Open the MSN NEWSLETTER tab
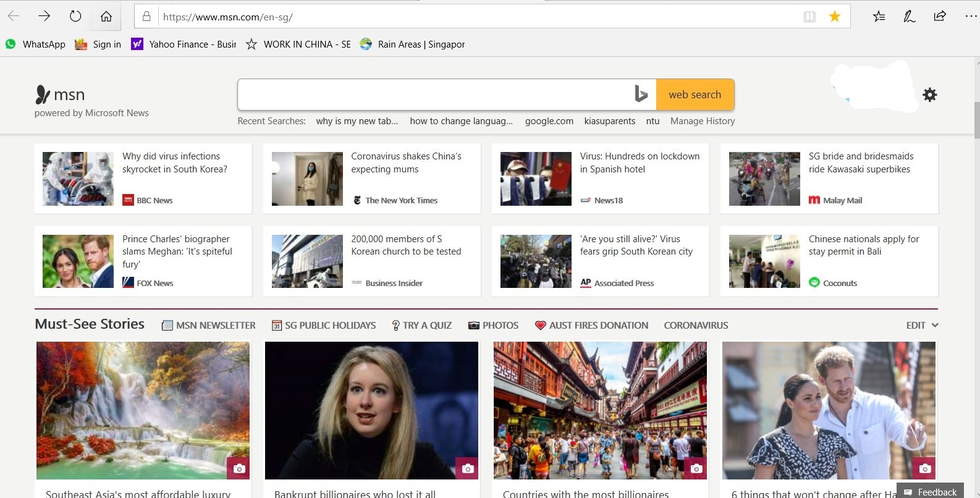The image size is (980, 498). [x=209, y=325]
